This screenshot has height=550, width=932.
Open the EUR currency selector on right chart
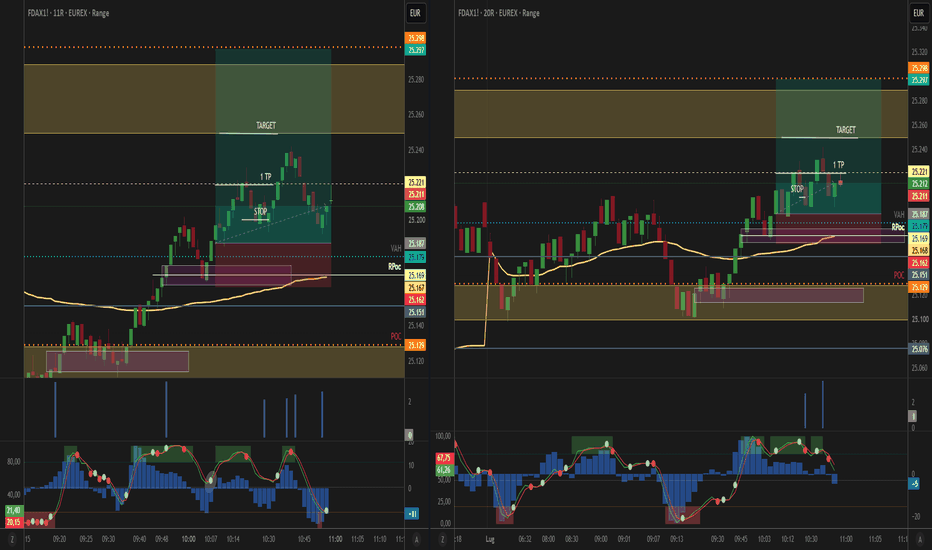pyautogui.click(x=918, y=12)
